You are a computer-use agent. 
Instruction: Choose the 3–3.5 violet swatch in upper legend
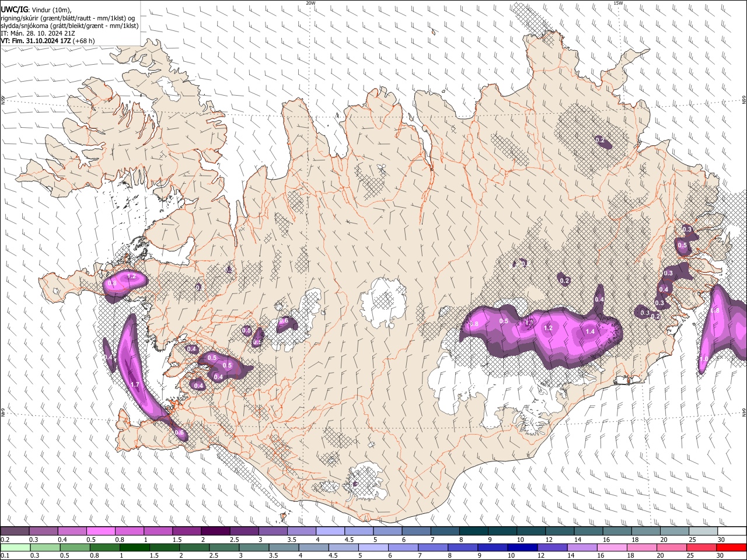click(x=273, y=531)
